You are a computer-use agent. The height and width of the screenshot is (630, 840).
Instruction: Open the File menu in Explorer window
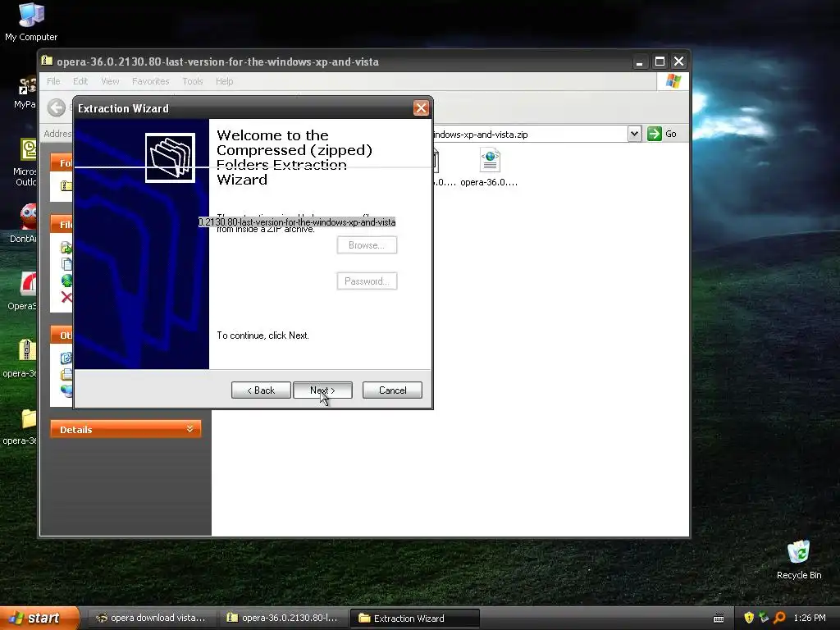pyautogui.click(x=53, y=81)
